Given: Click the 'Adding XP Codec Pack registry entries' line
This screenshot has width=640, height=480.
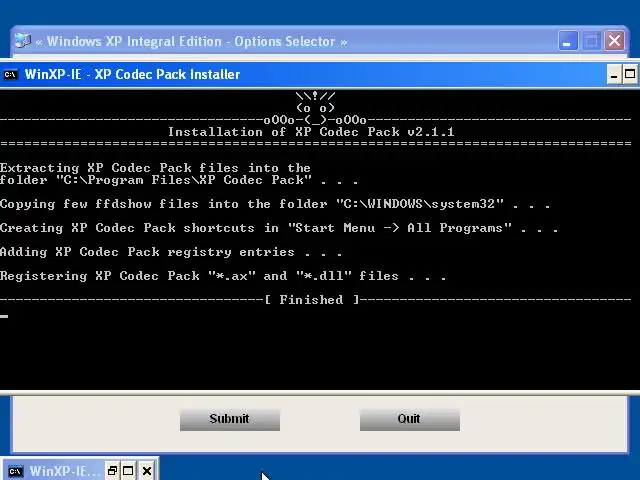Looking at the screenshot, I should pos(171,252).
